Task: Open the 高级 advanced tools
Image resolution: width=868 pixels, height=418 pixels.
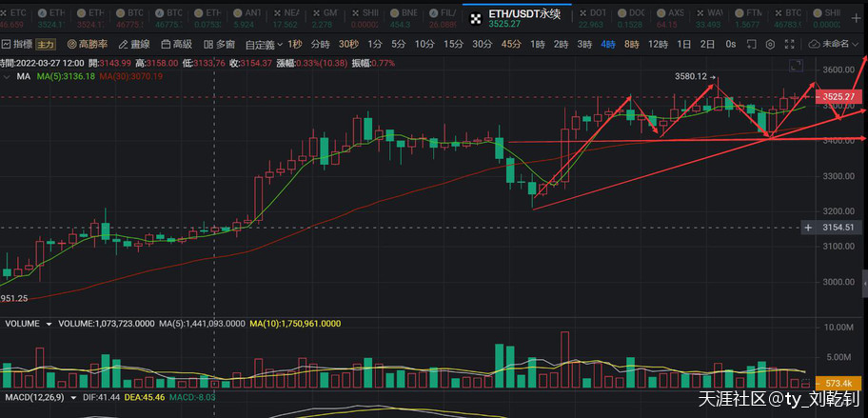Action: 176,44
